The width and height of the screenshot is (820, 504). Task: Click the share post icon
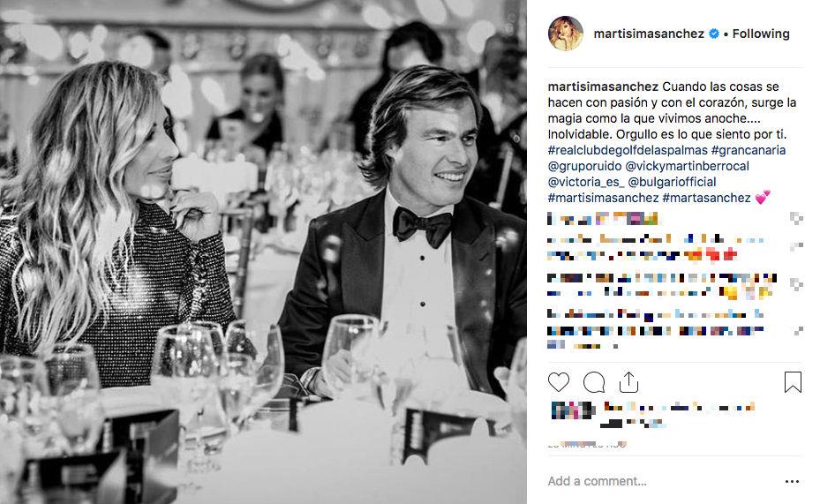[x=628, y=381]
